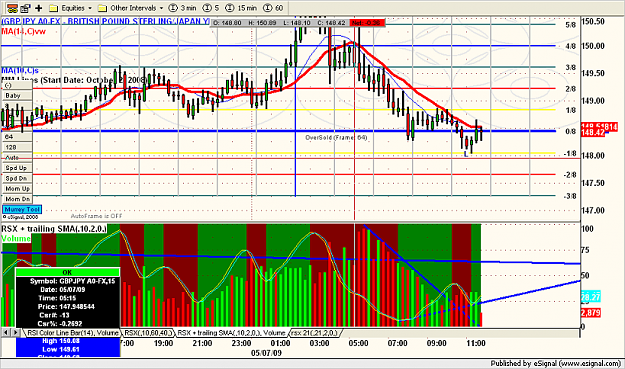The image size is (625, 369).
Task: Click the linked-windows icon in the toolbar
Action: click(12, 8)
